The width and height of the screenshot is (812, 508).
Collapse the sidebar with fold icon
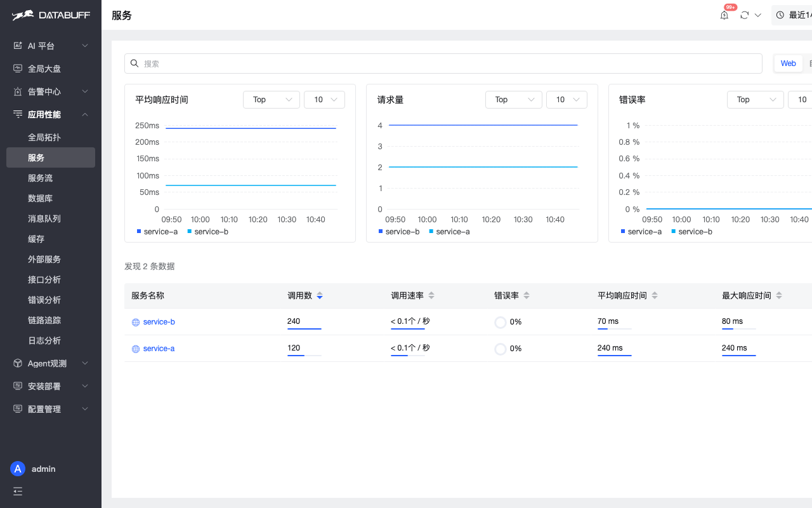click(18, 491)
